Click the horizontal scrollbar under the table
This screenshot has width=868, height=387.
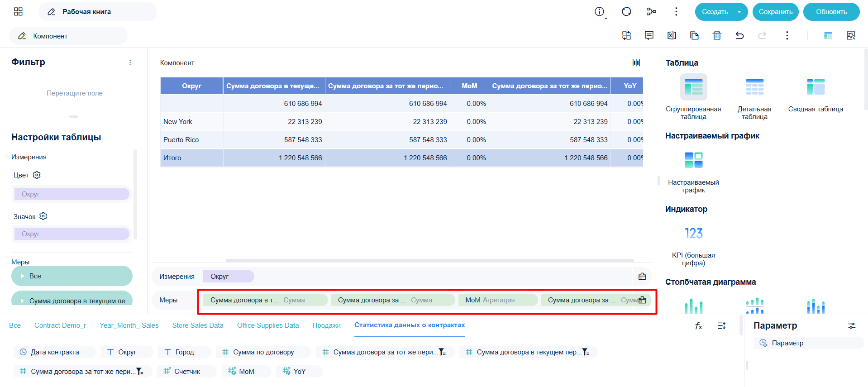430,261
